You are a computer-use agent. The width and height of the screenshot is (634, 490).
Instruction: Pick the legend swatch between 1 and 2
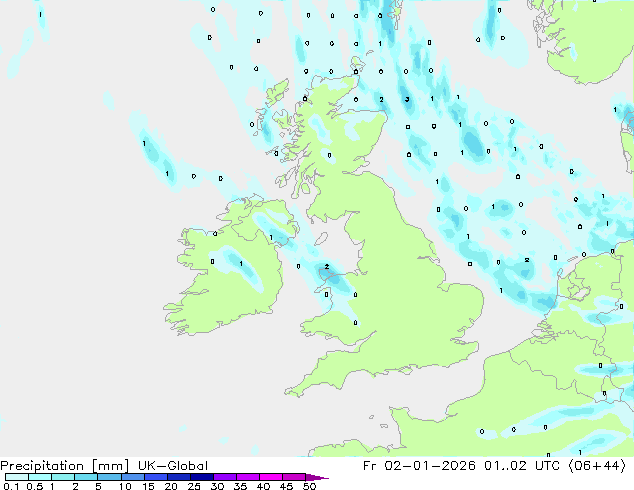(x=63, y=477)
